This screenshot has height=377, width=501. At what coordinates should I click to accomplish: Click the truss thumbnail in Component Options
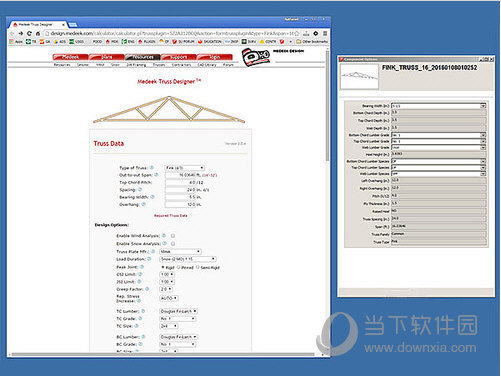359,76
